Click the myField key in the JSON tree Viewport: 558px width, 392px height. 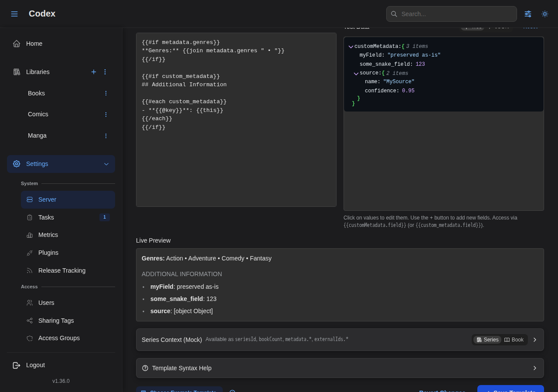tap(371, 55)
